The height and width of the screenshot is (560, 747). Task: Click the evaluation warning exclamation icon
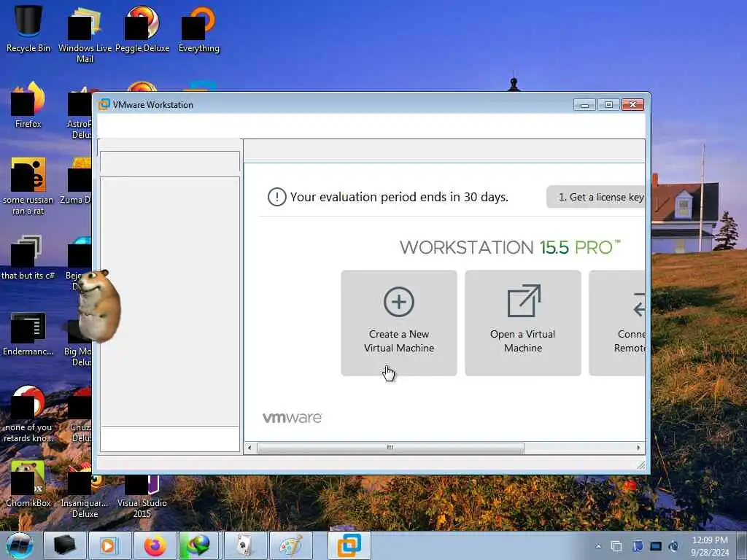click(x=276, y=197)
